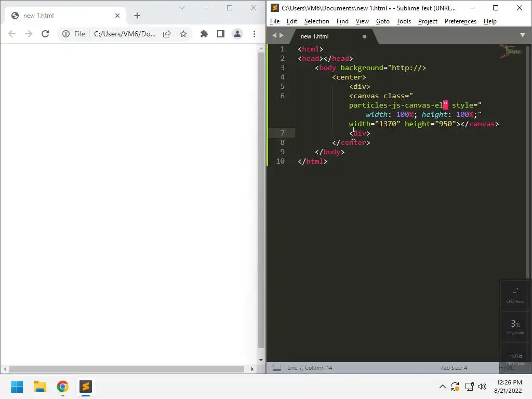Click the </center> closing tag
The height and width of the screenshot is (399, 532).
[x=351, y=143]
